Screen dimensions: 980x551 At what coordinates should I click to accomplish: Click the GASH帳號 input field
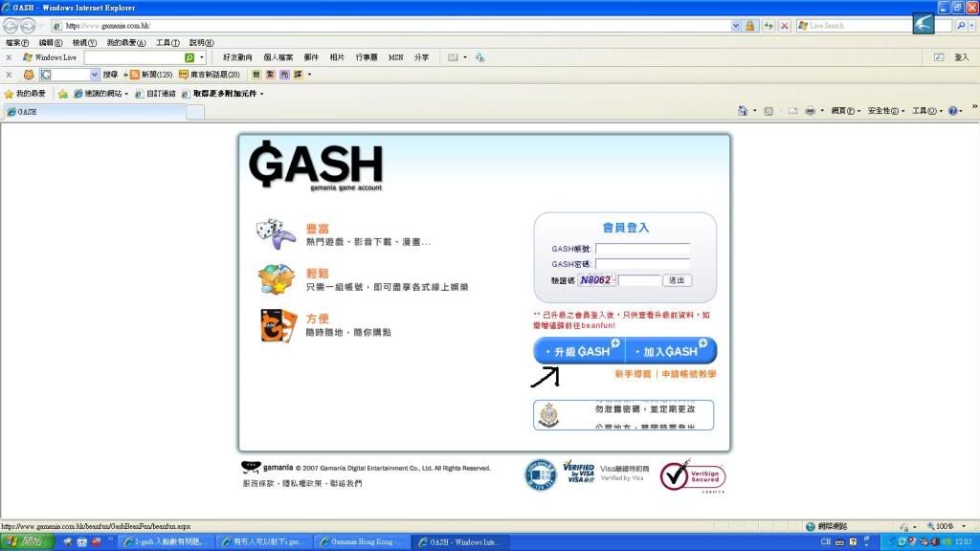(x=642, y=249)
